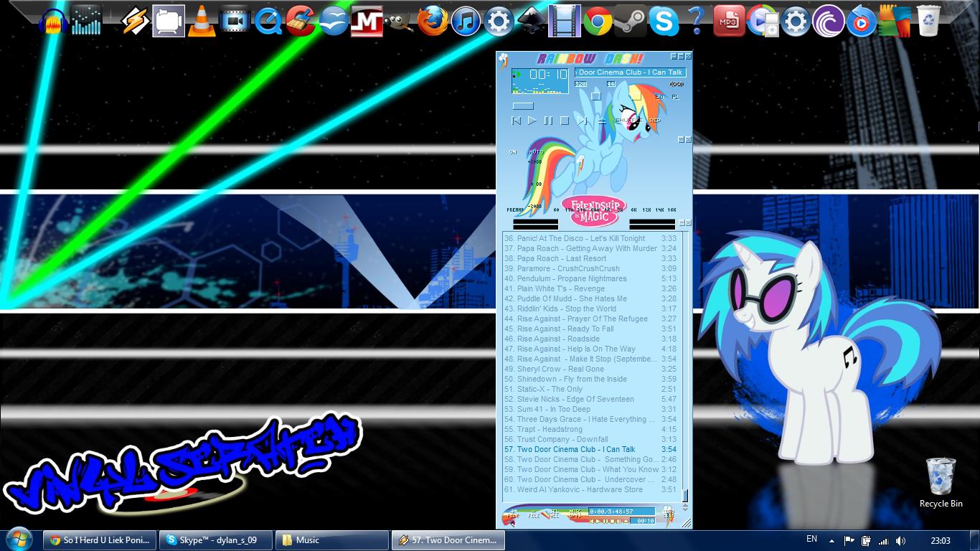Switch to Skype dylan_s_09 taskbar item
Viewport: 980px width, 551px height.
pyautogui.click(x=216, y=540)
